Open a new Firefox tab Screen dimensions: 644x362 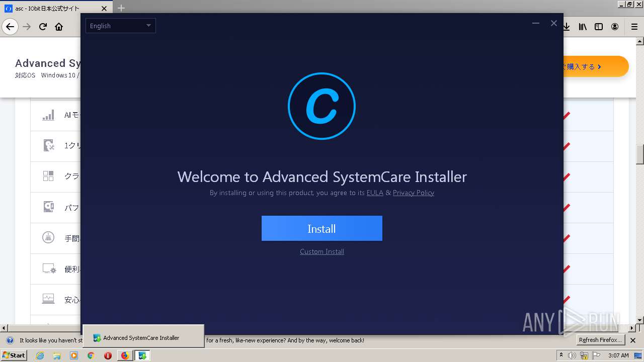[121, 8]
